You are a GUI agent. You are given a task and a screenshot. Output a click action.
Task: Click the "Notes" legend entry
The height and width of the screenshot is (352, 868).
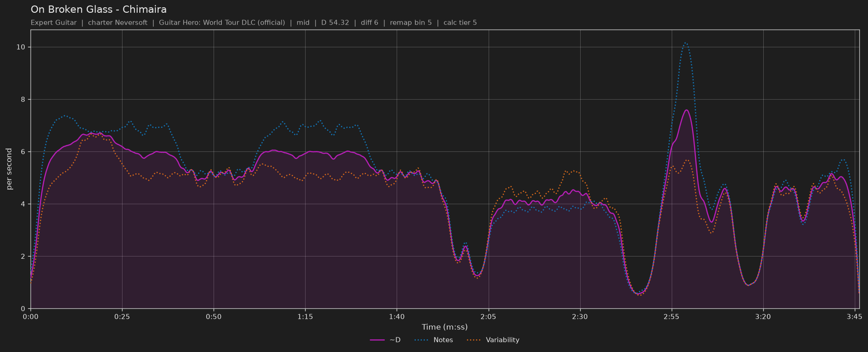(434, 340)
